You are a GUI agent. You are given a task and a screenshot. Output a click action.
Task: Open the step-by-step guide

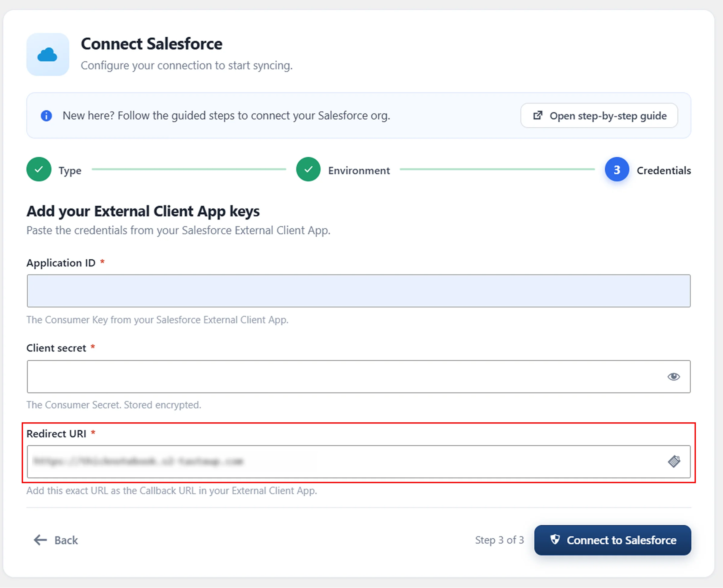(599, 116)
